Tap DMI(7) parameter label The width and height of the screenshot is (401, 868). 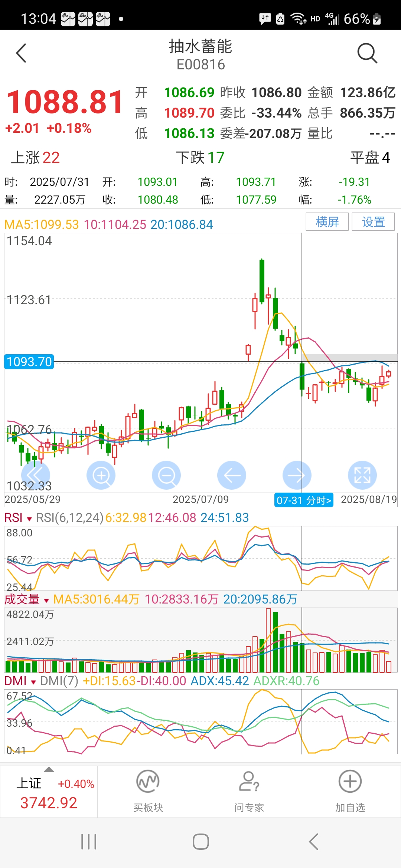pyautogui.click(x=59, y=681)
